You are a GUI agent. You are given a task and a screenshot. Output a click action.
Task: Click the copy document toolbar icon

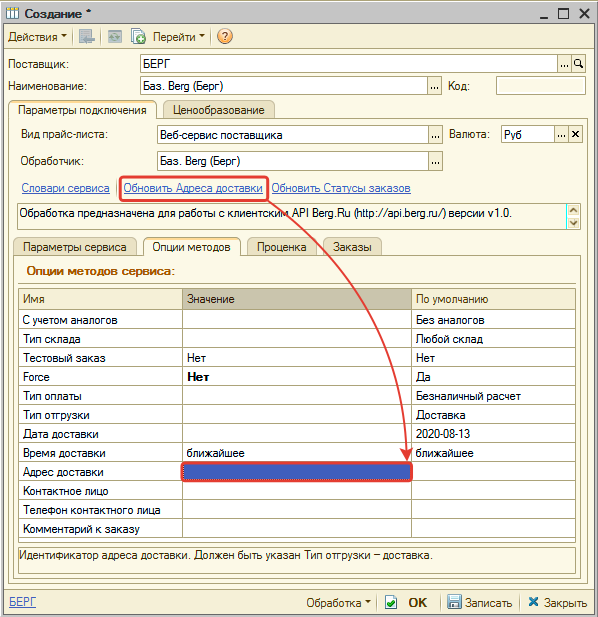point(138,37)
